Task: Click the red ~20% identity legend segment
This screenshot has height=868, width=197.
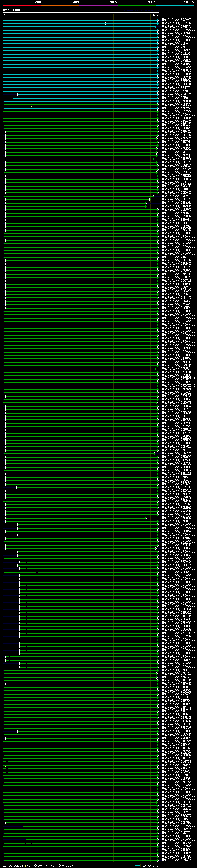Action: coord(22,6)
